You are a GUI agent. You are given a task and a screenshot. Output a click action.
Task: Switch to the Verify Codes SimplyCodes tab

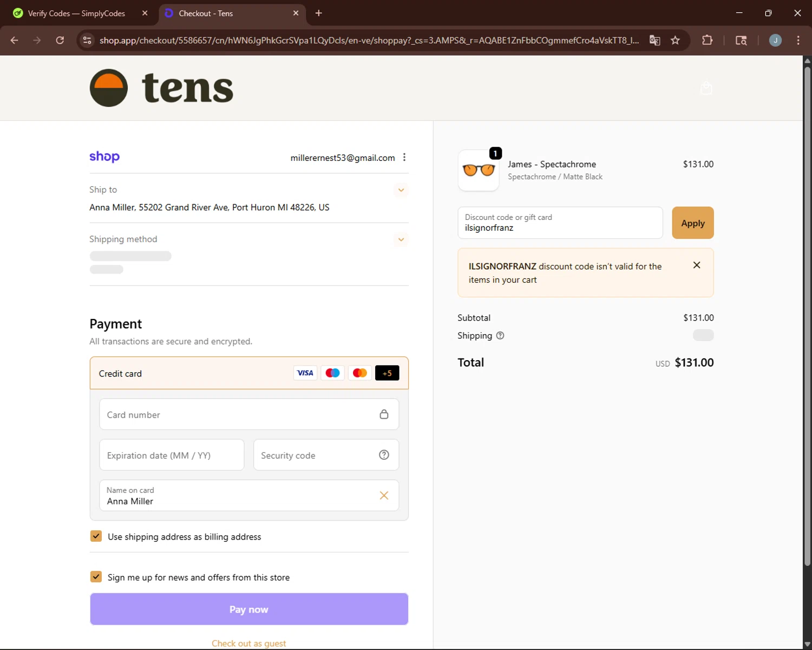point(76,14)
